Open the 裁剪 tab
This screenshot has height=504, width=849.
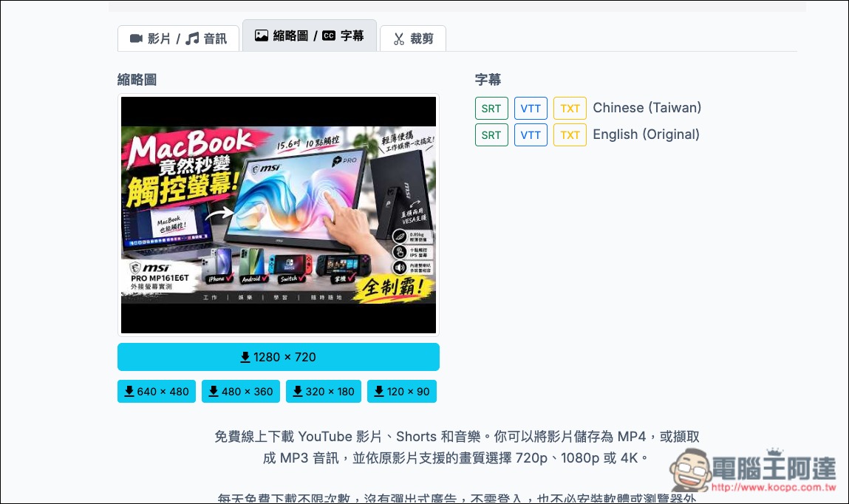click(413, 38)
